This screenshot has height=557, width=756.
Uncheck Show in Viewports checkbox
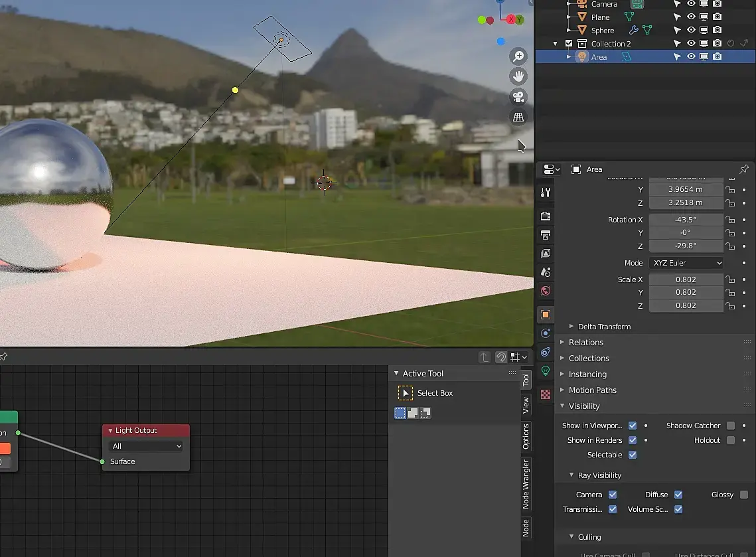[x=633, y=426]
